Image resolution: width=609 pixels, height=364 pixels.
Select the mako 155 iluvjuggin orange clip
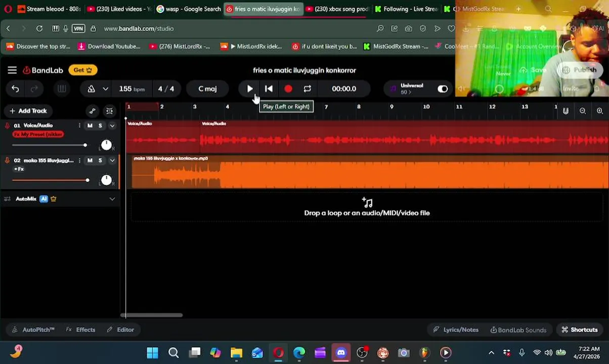[370, 172]
